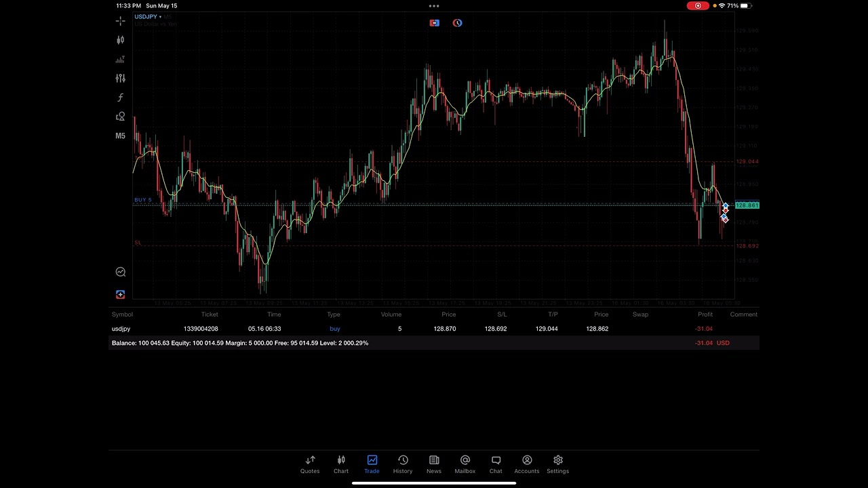Select the crosshair tool

coord(120,21)
